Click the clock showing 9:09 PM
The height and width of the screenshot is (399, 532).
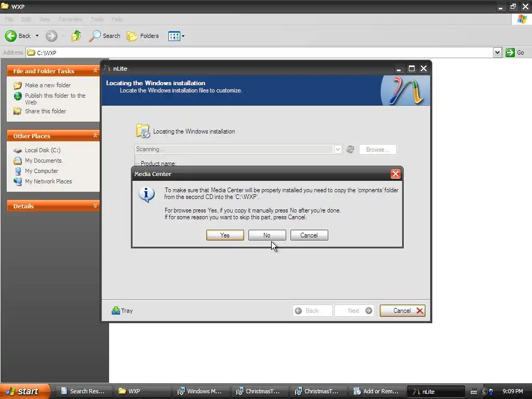point(513,391)
